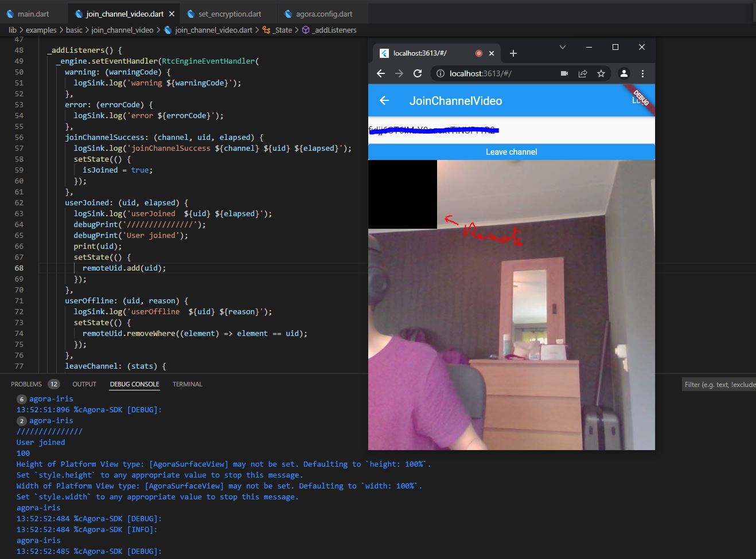Click the Filter input field in the panel
Image resolution: width=756 pixels, height=559 pixels.
coord(719,384)
